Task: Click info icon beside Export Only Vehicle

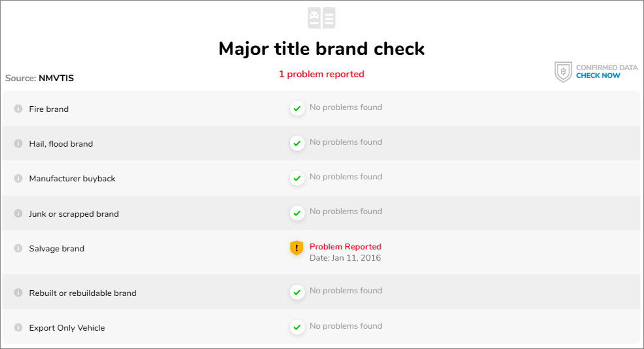Action: pos(18,327)
